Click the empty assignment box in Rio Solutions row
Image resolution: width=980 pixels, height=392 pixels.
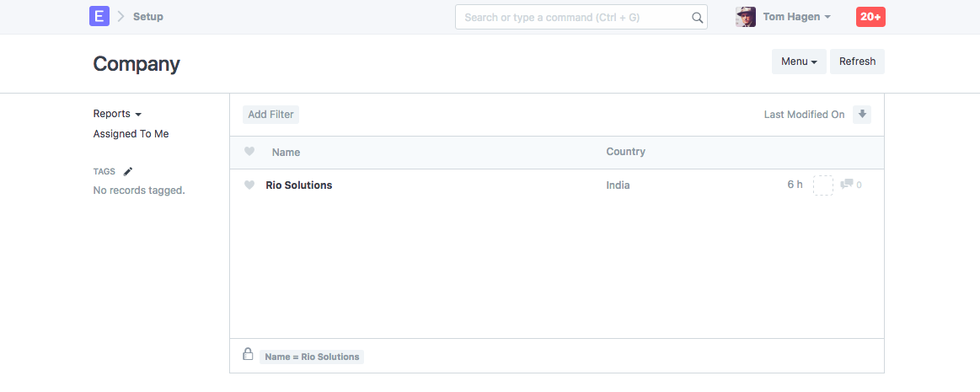coord(822,185)
